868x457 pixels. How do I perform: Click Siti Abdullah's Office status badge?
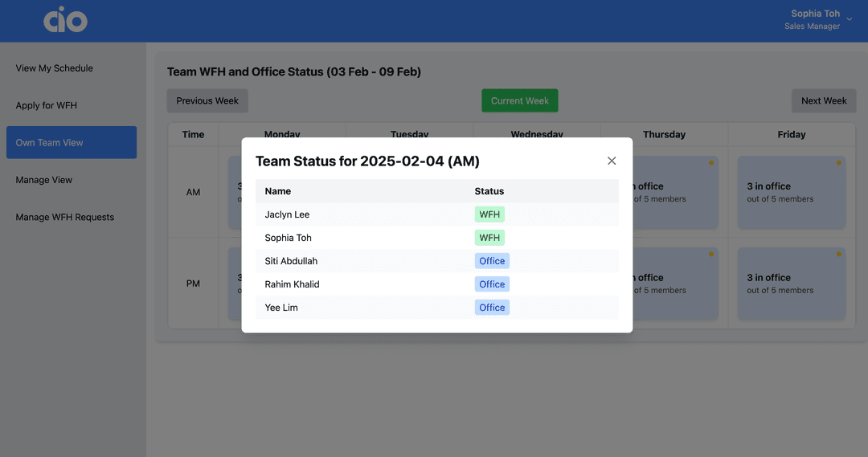tap(492, 261)
